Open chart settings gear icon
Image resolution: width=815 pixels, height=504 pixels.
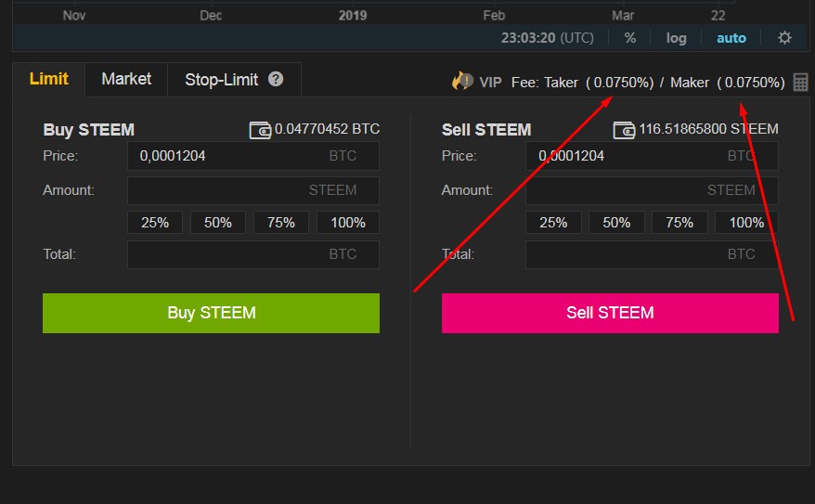[x=784, y=38]
